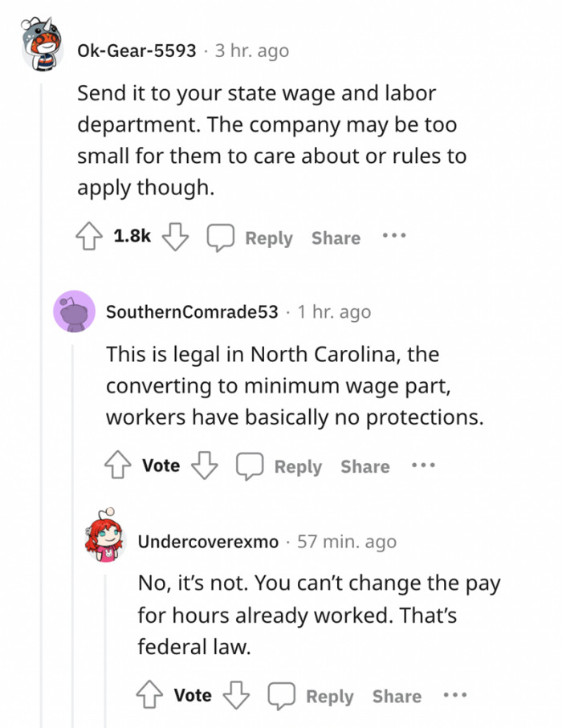Open the three-dot menu on SouthernComrade53's comment
Screen dimensions: 562x728
(x=423, y=464)
